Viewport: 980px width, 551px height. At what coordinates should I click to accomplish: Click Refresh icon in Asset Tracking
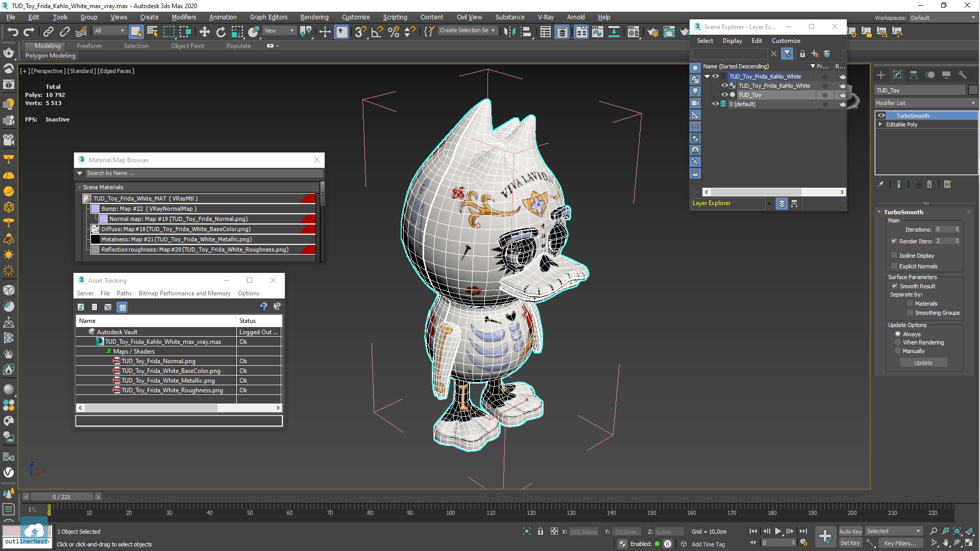point(81,307)
